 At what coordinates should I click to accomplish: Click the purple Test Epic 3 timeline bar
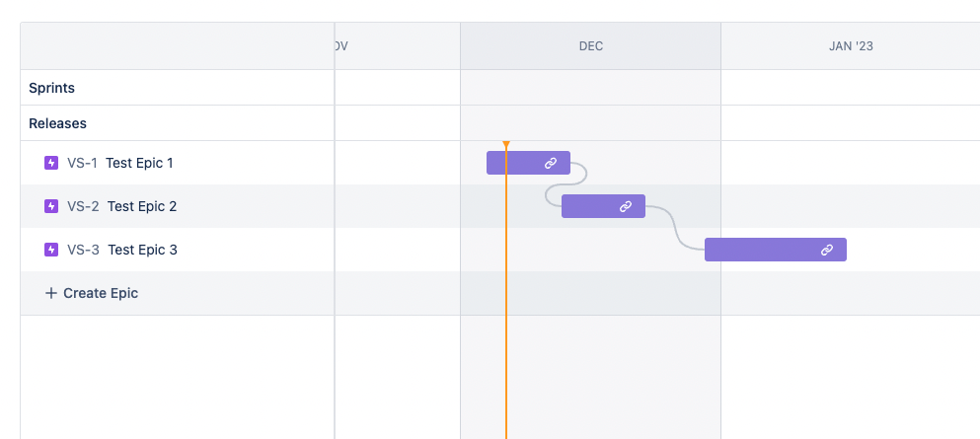[x=760, y=250]
